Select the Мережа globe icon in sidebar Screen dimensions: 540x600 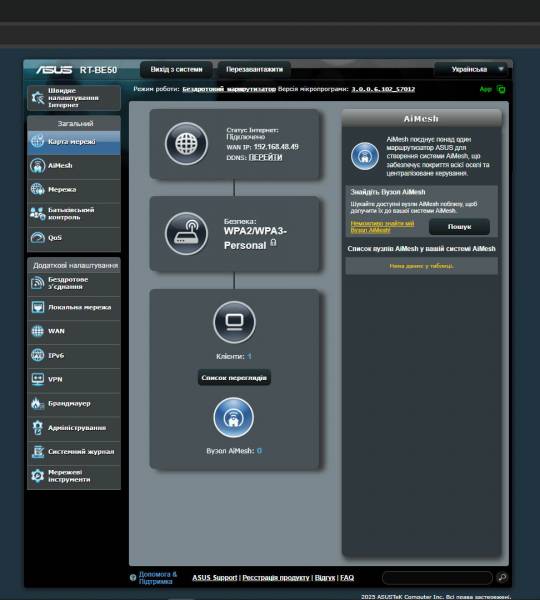pos(37,189)
